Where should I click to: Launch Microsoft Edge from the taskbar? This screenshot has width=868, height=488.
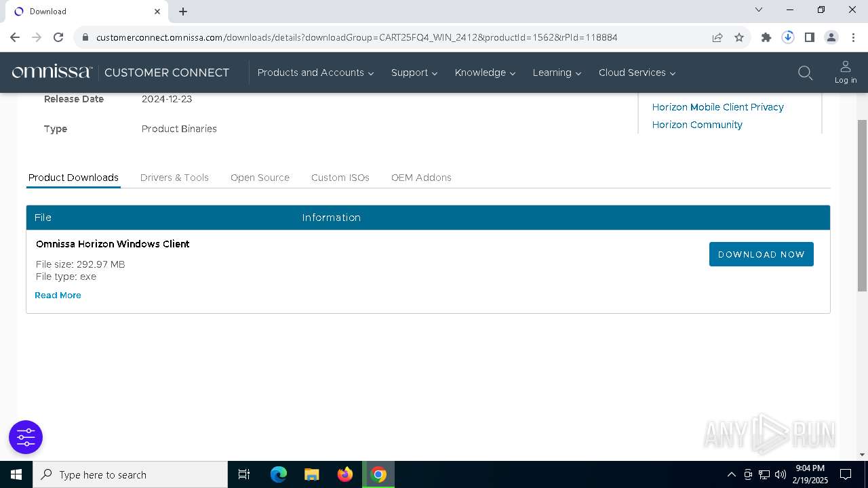click(279, 474)
